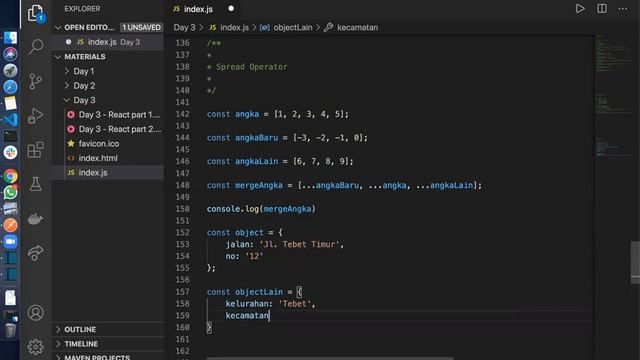This screenshot has width=640, height=360.
Task: Click the Spread Operator comment text
Action: [x=251, y=67]
